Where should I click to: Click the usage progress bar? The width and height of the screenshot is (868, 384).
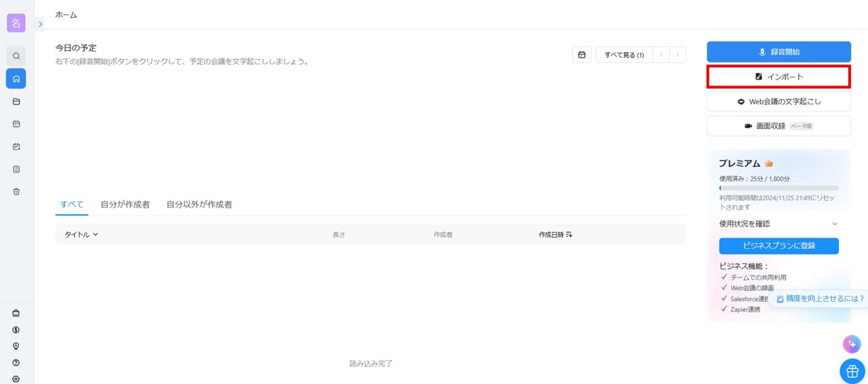pos(778,188)
